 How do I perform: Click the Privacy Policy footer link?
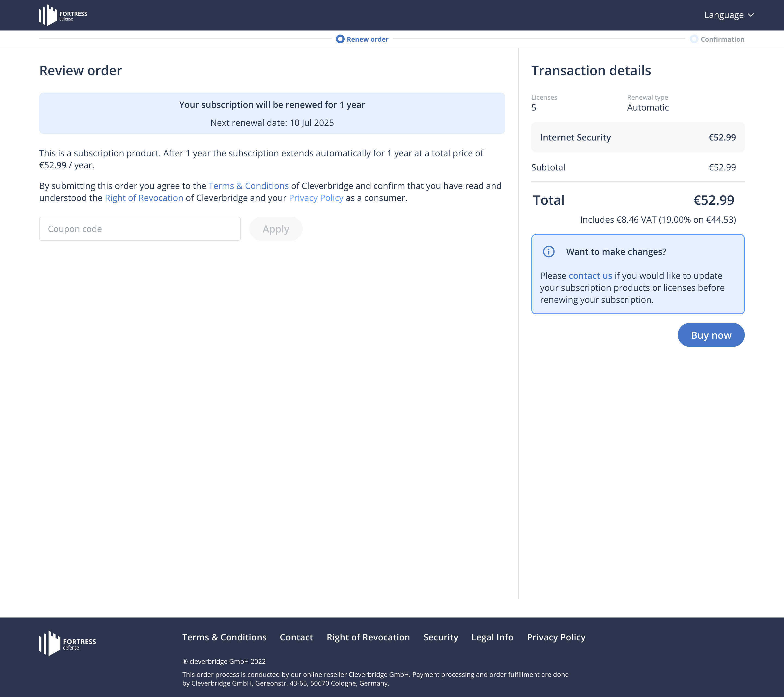click(x=556, y=637)
